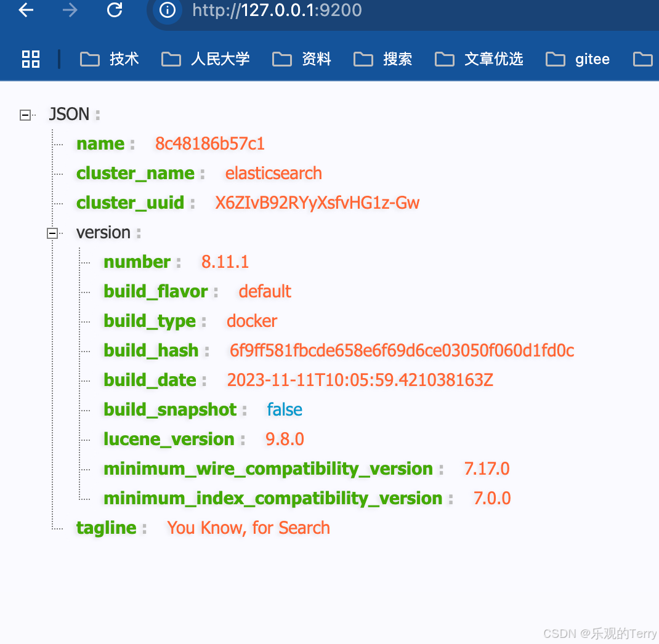The height and width of the screenshot is (644, 659).
Task: Open the 人民大学 bookmark folder
Action: coord(206,59)
